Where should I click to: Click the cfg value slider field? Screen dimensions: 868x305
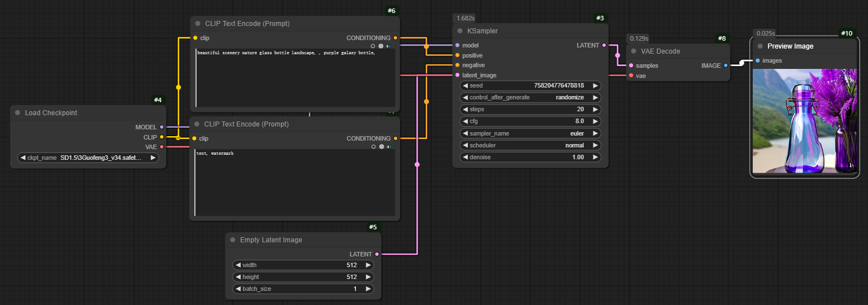[x=530, y=121]
